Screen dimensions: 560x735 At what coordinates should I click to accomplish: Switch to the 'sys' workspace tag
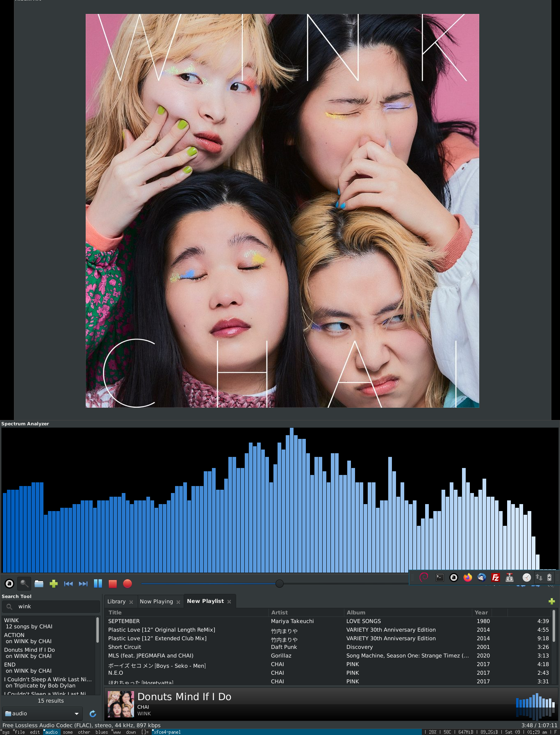6,732
